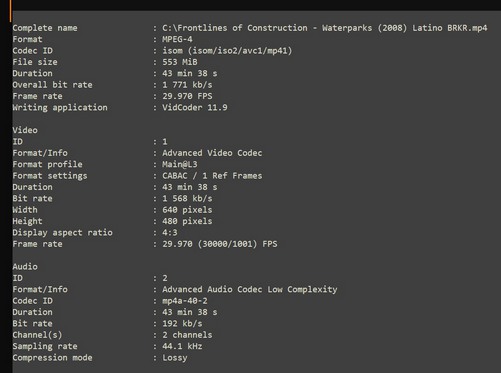Viewport: 501px width, 373px height.
Task: Select the 'Lossy' value
Action: (175, 358)
